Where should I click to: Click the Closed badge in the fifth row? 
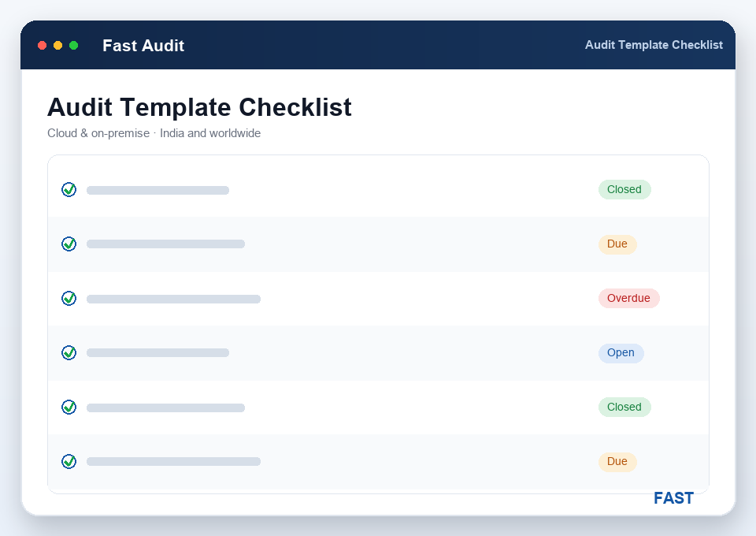pyautogui.click(x=624, y=408)
